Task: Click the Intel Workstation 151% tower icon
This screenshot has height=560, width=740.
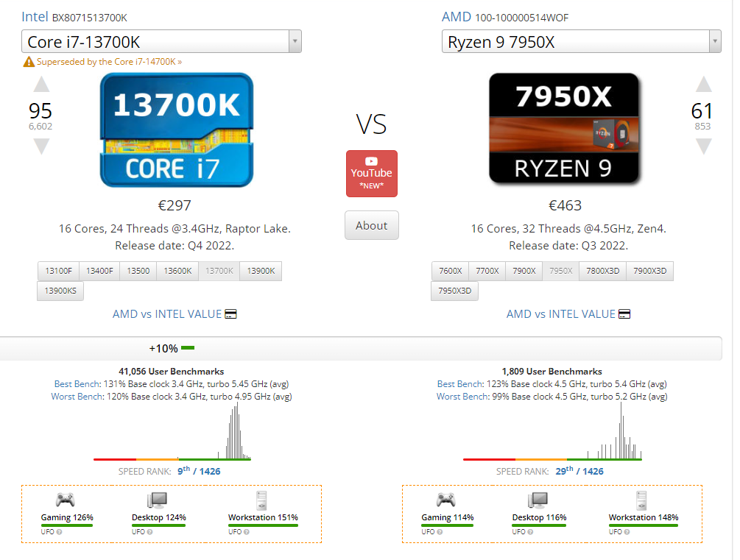Action: click(262, 500)
